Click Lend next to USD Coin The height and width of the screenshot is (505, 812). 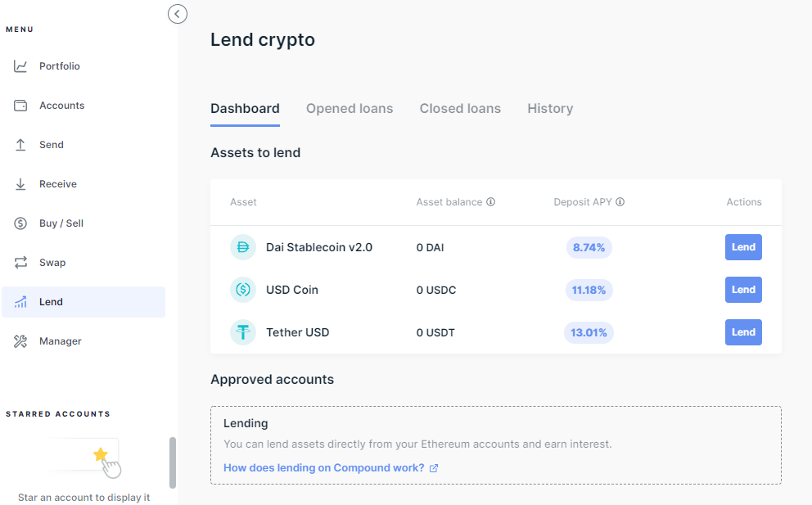click(x=742, y=289)
